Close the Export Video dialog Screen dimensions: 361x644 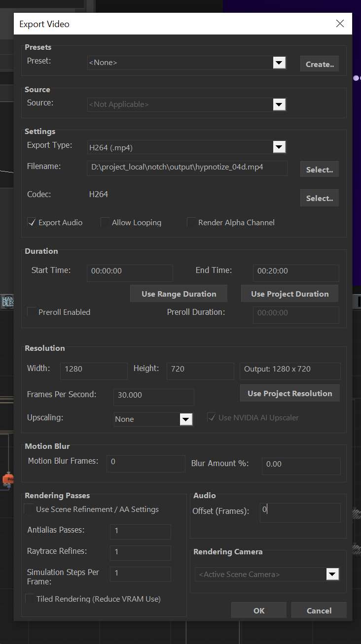tap(340, 24)
